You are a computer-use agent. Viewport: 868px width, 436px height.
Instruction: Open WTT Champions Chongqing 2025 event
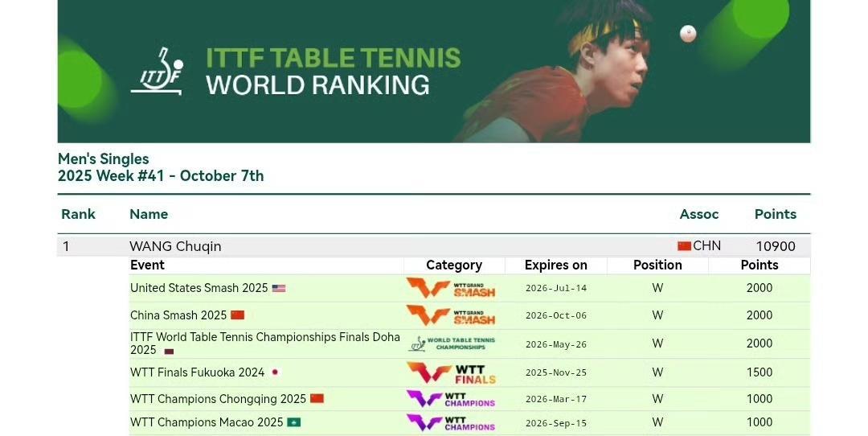(218, 399)
